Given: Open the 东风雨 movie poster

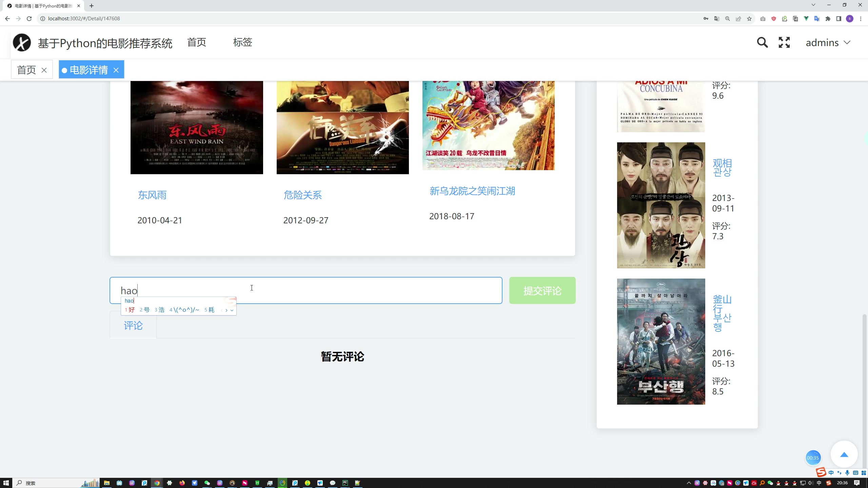Looking at the screenshot, I should click(x=197, y=127).
